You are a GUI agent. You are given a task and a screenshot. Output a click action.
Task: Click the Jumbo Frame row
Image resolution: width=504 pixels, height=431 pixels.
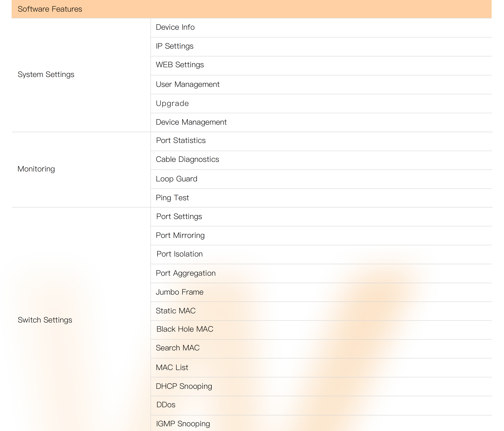click(x=180, y=292)
